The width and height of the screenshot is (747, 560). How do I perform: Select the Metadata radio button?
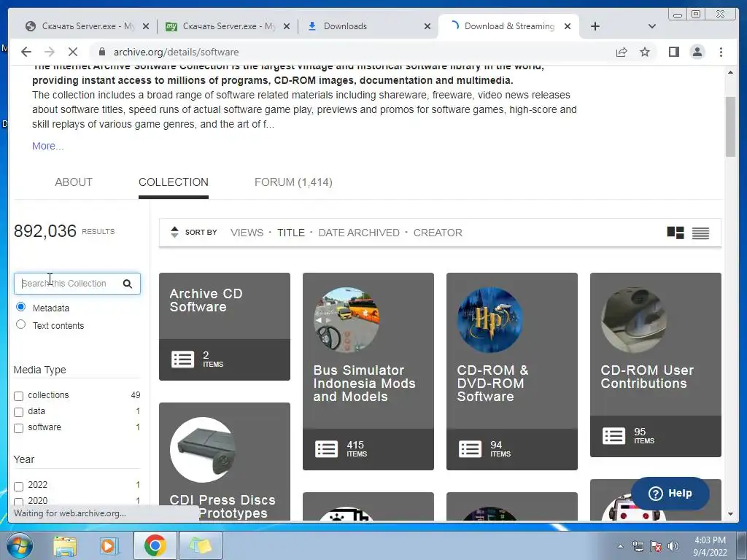[20, 307]
